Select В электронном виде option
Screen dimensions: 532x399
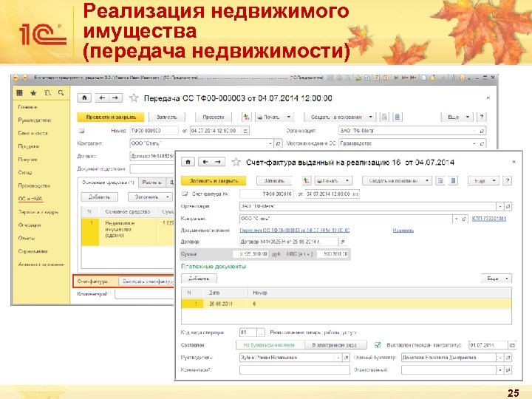tap(334, 345)
